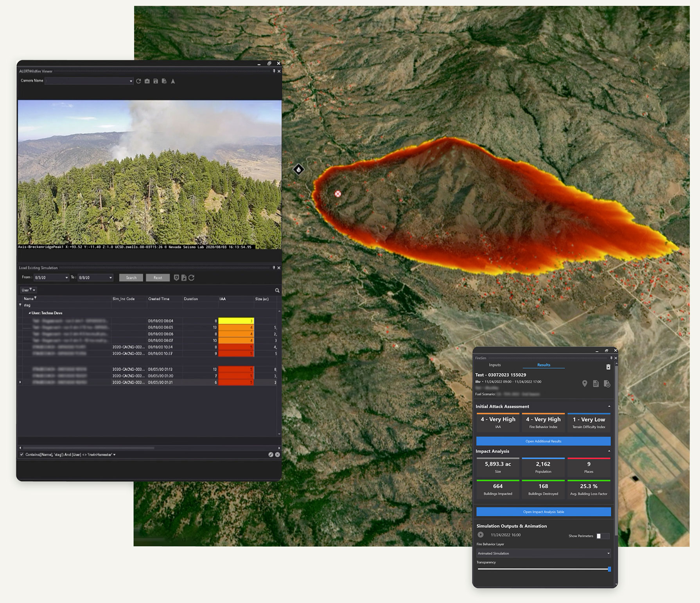Uncheck the active filter expression checkbox

22,454
